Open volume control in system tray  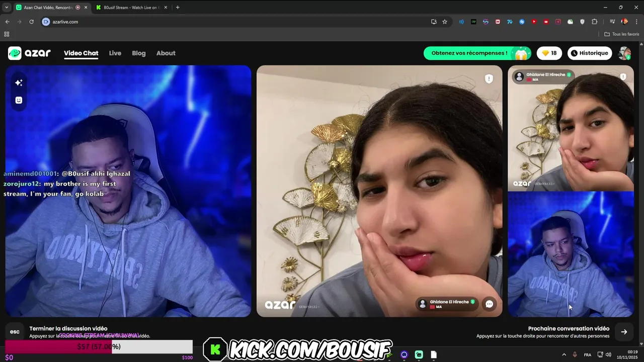click(608, 354)
